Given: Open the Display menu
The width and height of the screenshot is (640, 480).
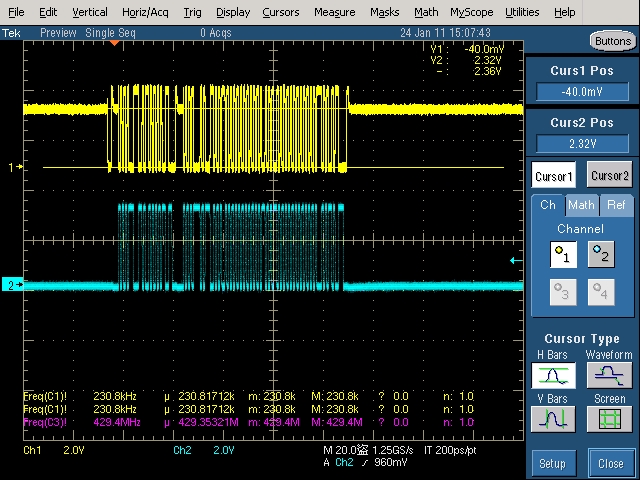Looking at the screenshot, I should [x=233, y=12].
